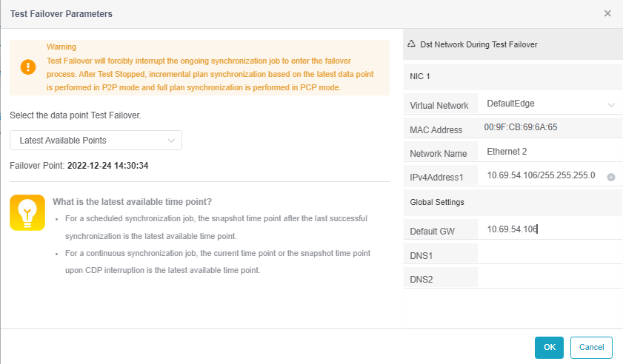Click the Cancel button

point(591,347)
